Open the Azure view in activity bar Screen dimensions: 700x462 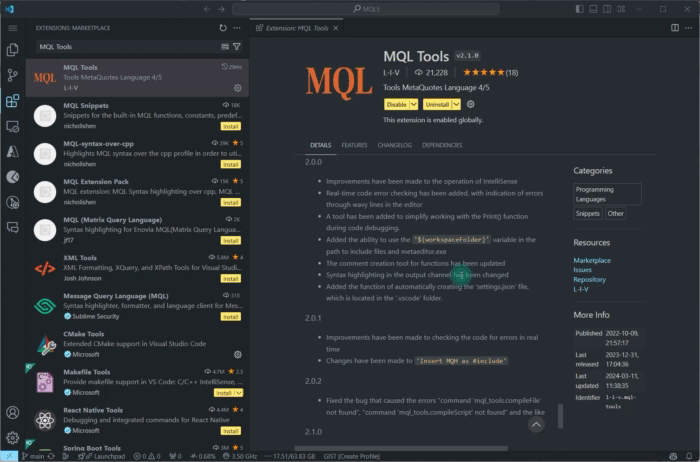12,152
